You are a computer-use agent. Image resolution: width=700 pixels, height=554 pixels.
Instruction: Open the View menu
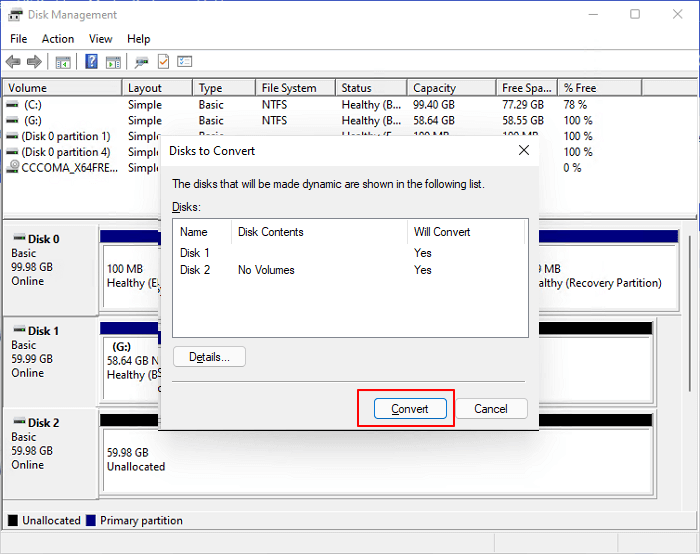tap(100, 39)
